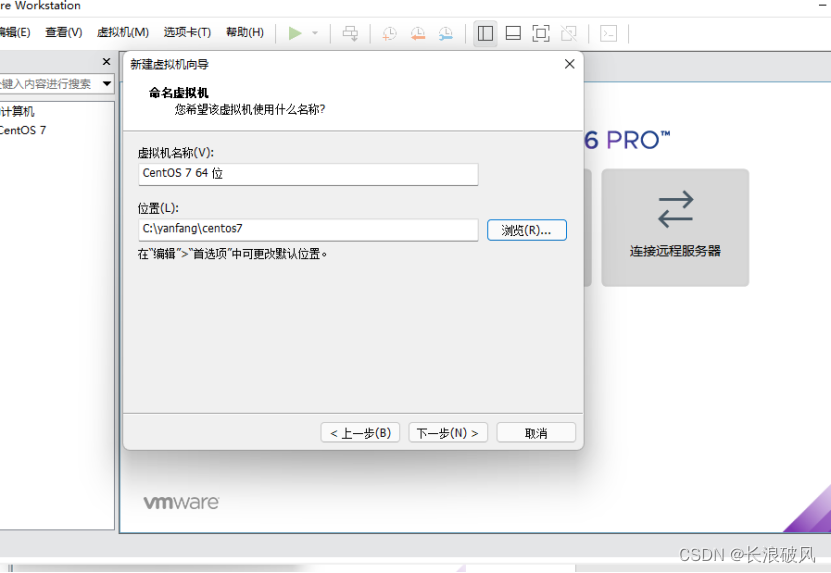831x573 pixels.
Task: Close the library sidebar panel
Action: click(x=107, y=61)
